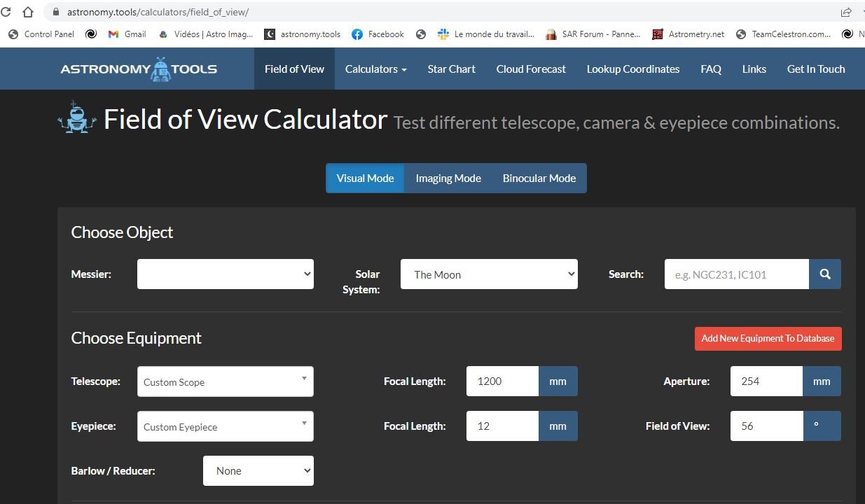
Task: Open the Get In Touch page
Action: [x=816, y=69]
